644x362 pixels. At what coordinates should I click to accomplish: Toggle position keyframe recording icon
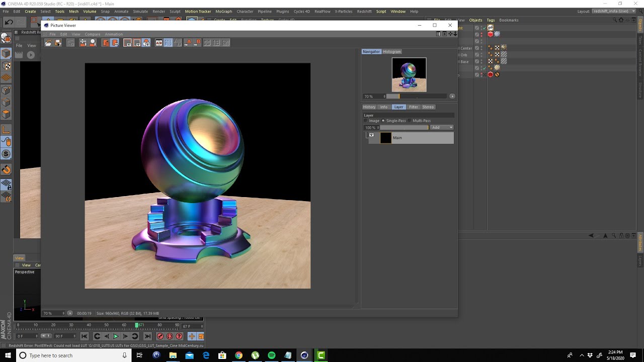point(192,336)
